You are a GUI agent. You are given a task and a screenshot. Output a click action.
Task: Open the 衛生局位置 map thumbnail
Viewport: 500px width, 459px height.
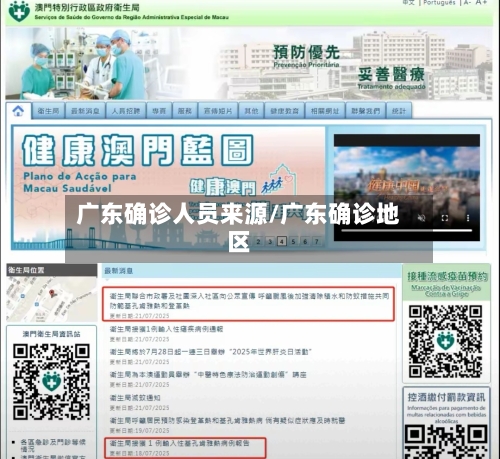pos(51,299)
